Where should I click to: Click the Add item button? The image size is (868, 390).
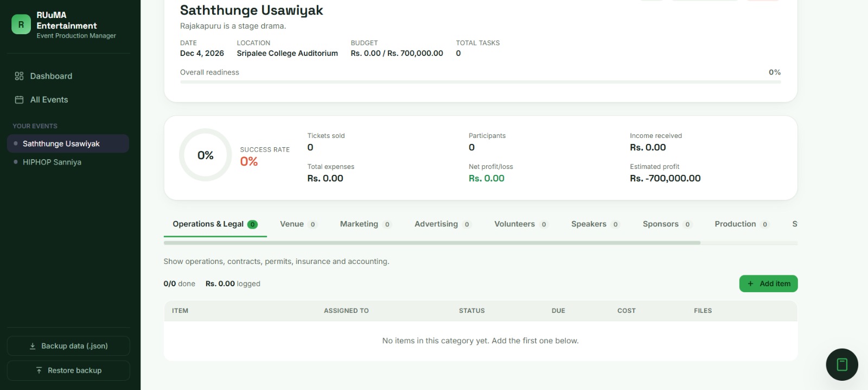coord(768,284)
